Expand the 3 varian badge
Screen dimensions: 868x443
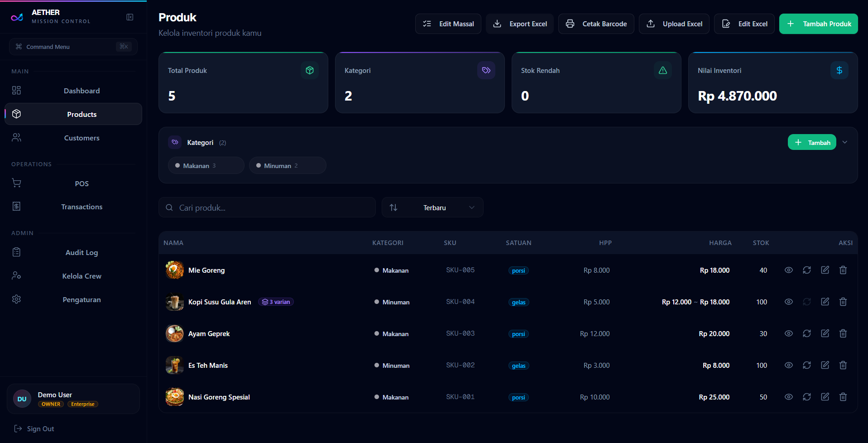point(276,302)
